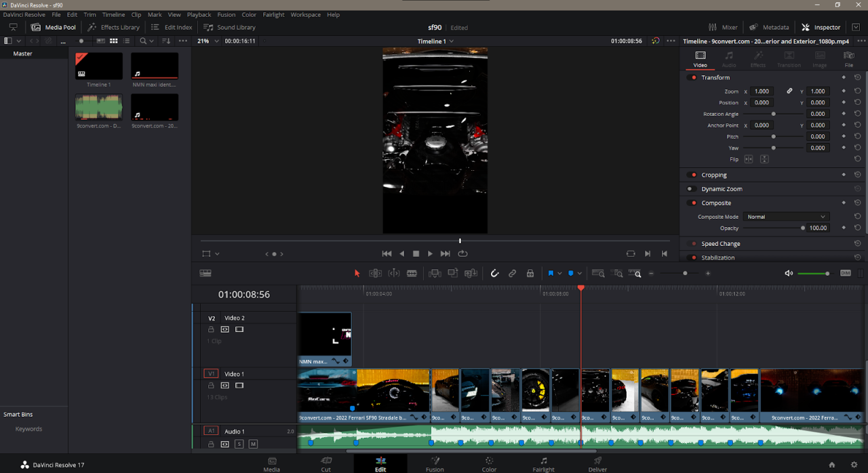This screenshot has width=868, height=473.
Task: Mute the Audio 1 track
Action: (x=253, y=444)
